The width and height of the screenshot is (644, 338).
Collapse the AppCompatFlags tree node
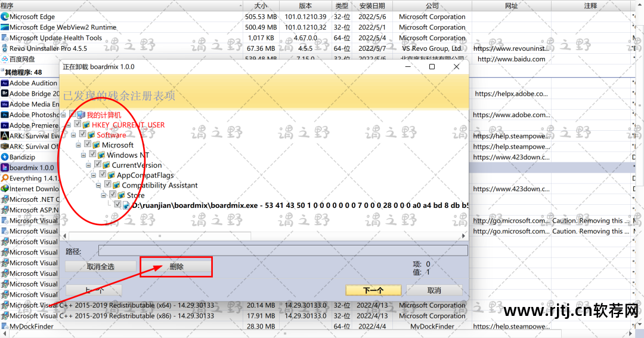point(94,176)
